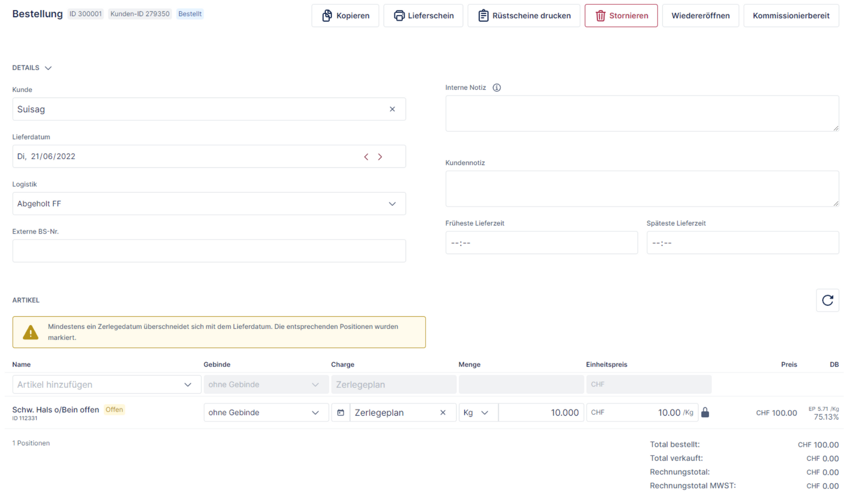Collapse the DETAILS section
Image resolution: width=865 pixels, height=504 pixels.
(48, 68)
